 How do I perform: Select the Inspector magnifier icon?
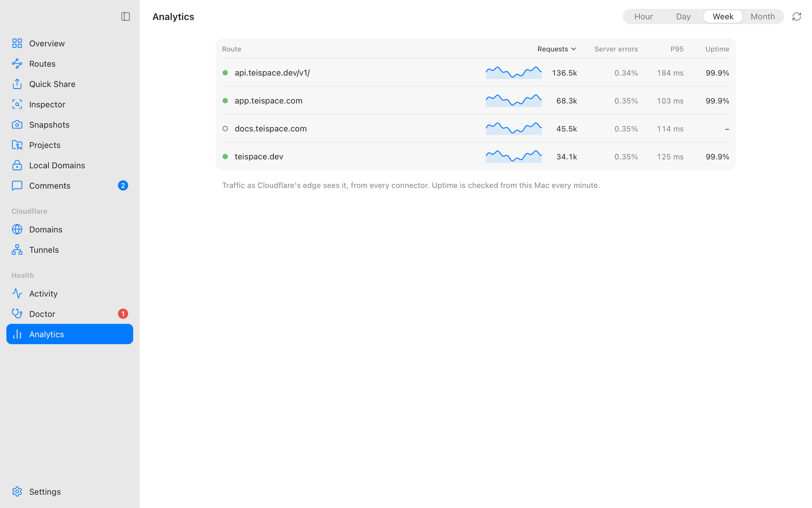(x=17, y=104)
